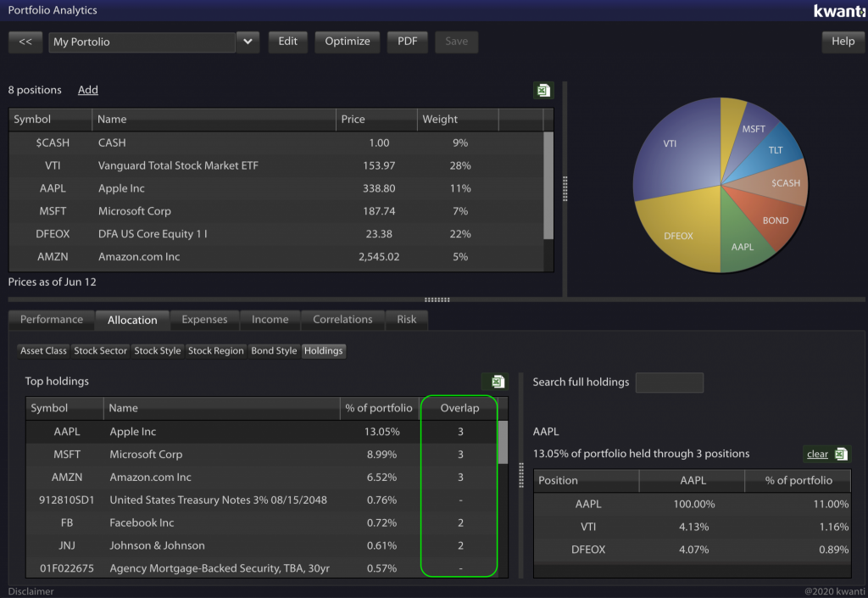The height and width of the screenshot is (598, 868).
Task: Click the AAPL green pie slice
Action: coord(742,243)
